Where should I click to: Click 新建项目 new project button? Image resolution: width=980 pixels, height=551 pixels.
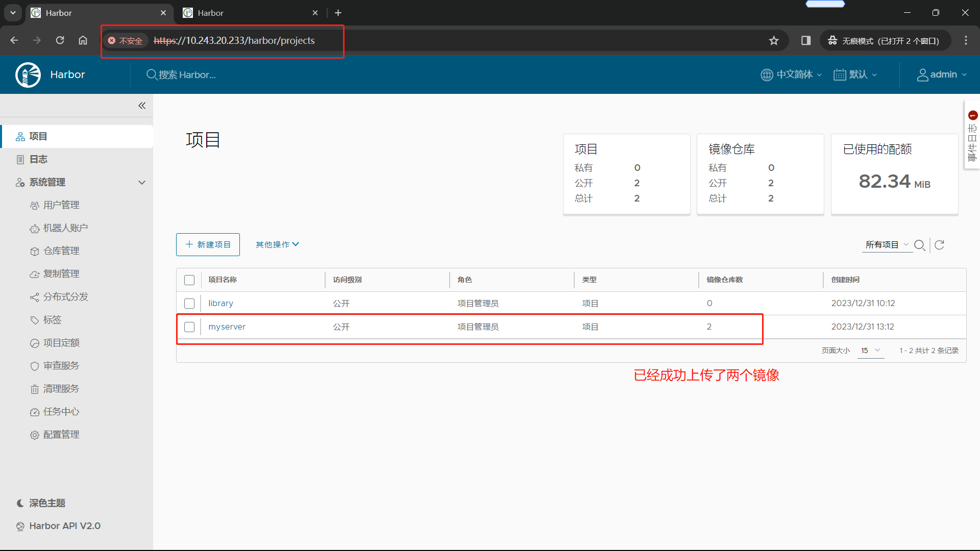(x=208, y=245)
